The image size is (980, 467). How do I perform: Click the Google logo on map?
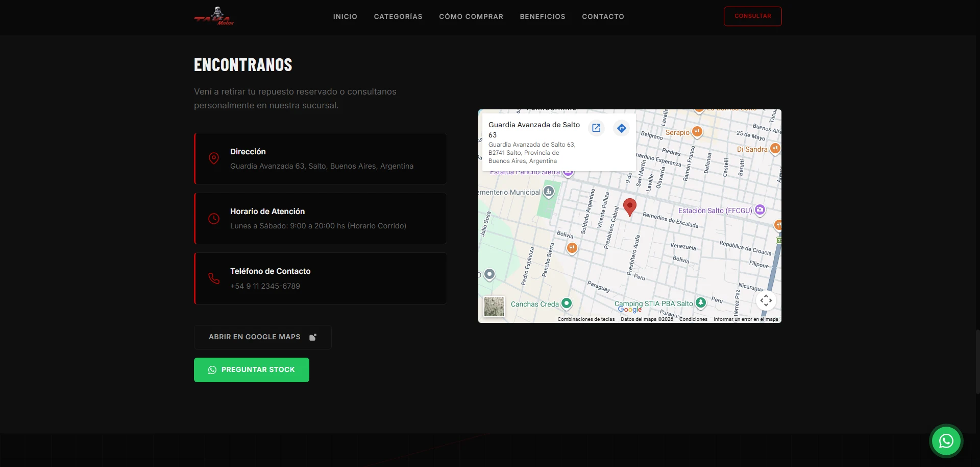click(630, 310)
